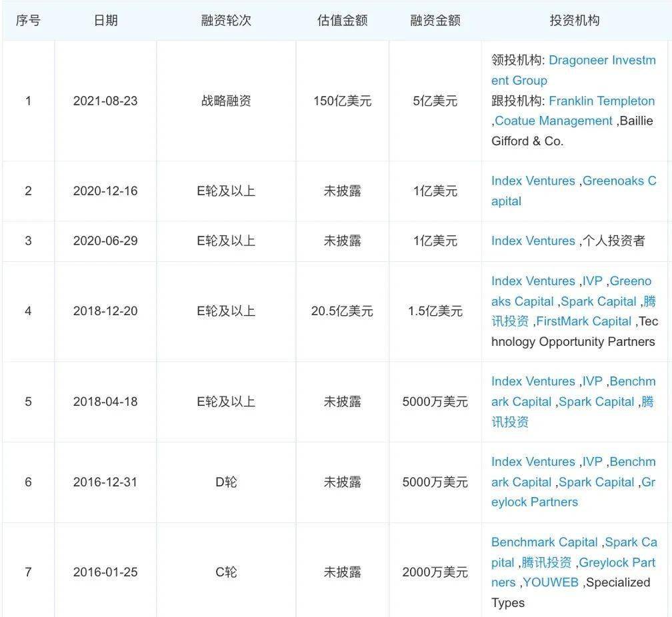This screenshot has width=672, height=617.
Task: Open Spark Capital in the D轮 row
Action: [597, 482]
